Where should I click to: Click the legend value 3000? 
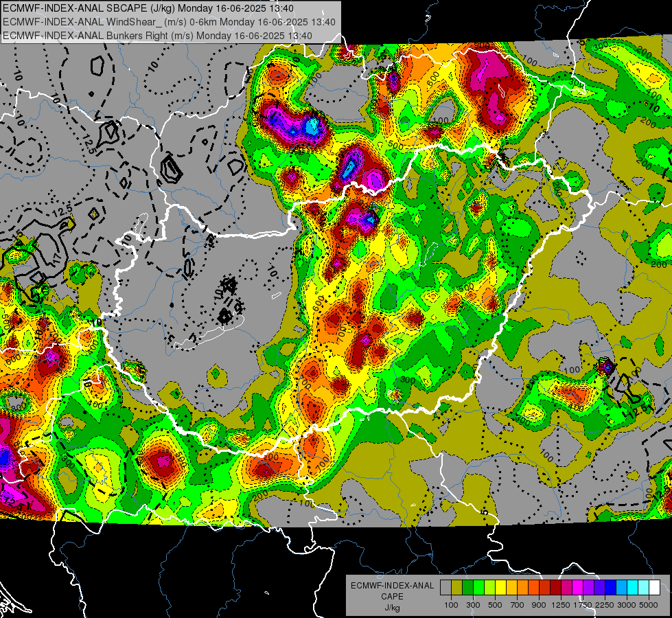click(x=627, y=605)
